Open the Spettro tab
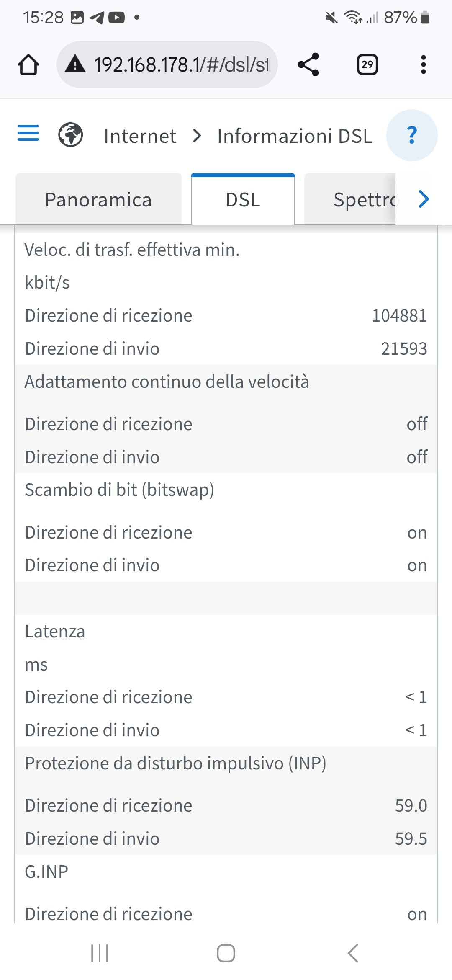This screenshot has width=452, height=980. tap(360, 200)
